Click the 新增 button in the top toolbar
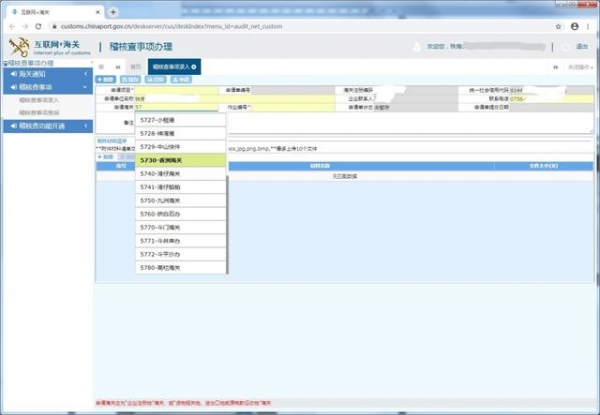Viewport: 600px width, 415px height. [x=106, y=78]
